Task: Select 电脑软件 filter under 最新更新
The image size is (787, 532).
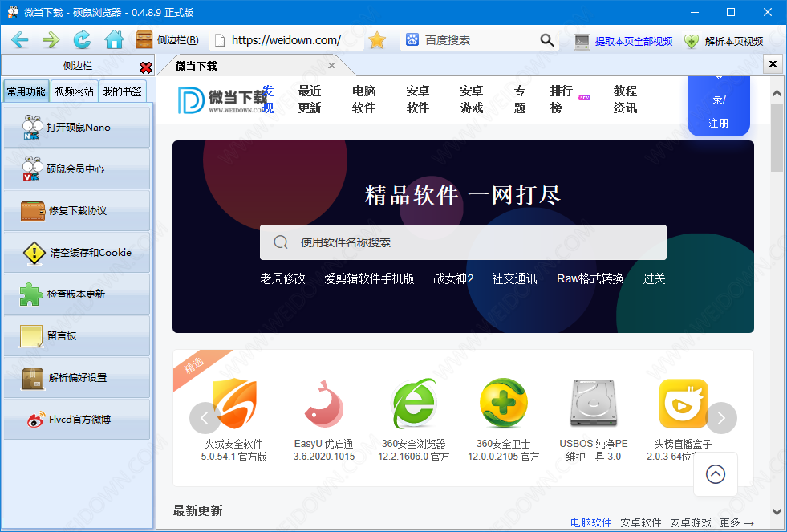Action: 590,522
